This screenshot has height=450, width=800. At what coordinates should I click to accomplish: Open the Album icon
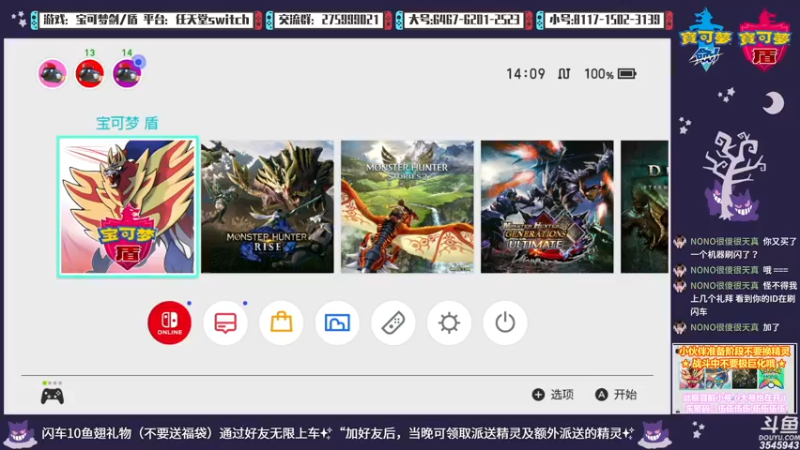click(x=337, y=322)
